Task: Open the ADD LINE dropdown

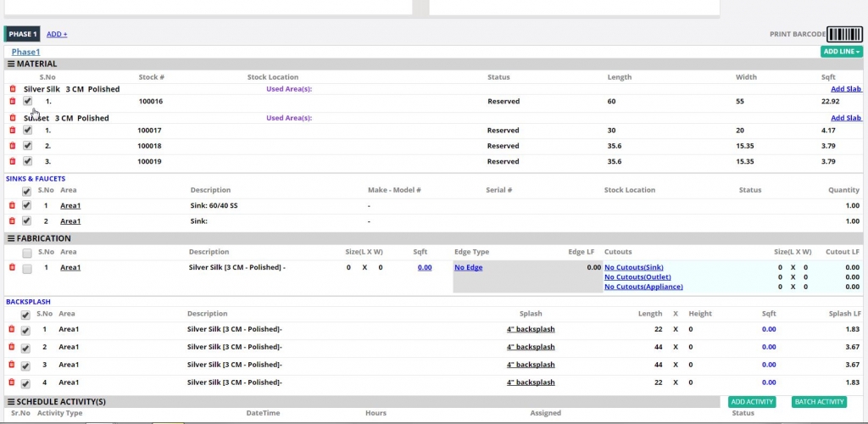Action: tap(842, 52)
